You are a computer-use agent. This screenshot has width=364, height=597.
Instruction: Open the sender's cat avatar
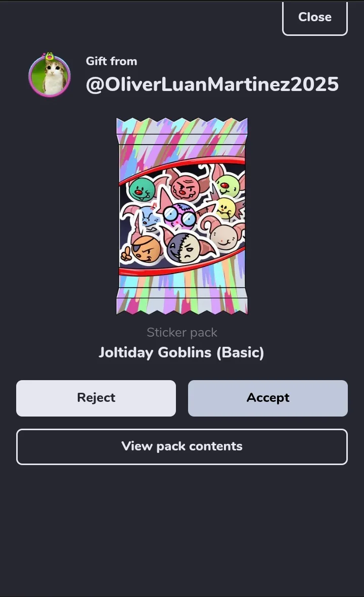point(50,76)
